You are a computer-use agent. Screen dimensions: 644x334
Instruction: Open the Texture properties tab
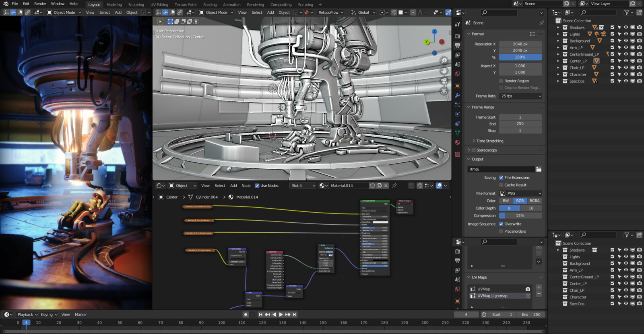pos(457,154)
